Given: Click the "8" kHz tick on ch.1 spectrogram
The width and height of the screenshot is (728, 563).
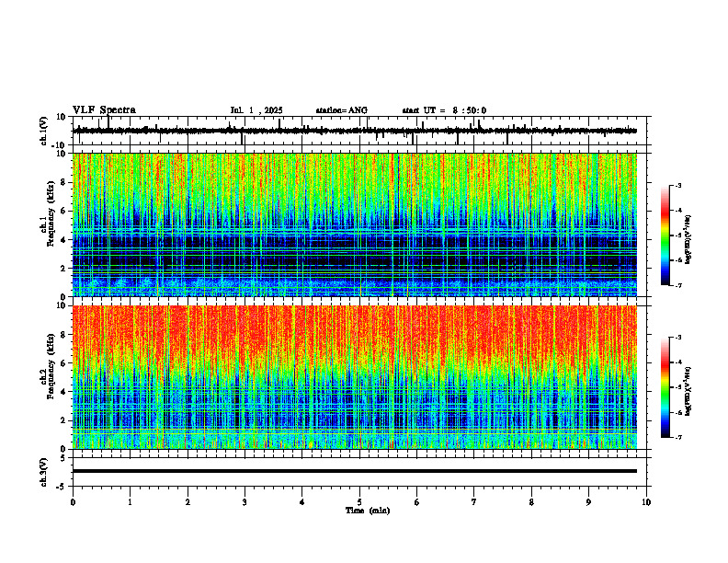Looking at the screenshot, I should pyautogui.click(x=64, y=182).
